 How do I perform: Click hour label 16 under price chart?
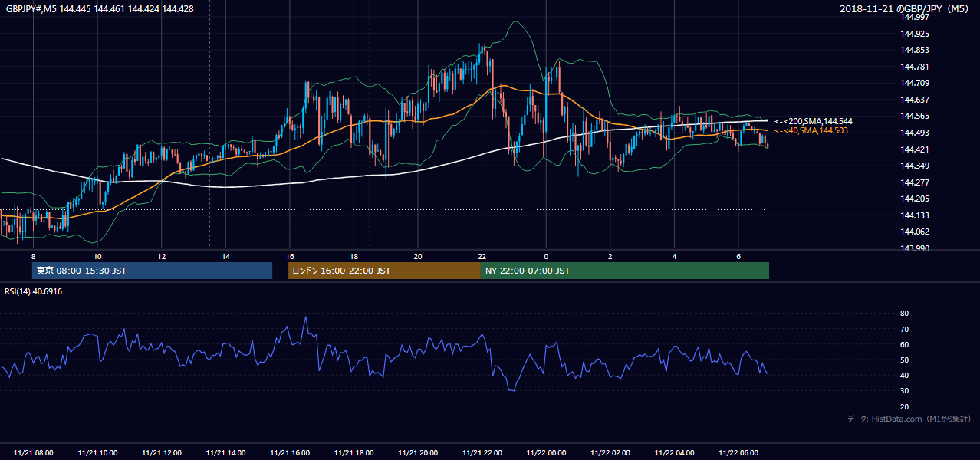pyautogui.click(x=290, y=256)
